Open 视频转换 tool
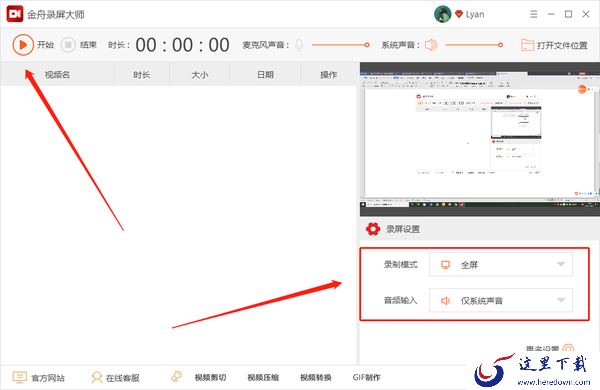The height and width of the screenshot is (390, 600). [316, 378]
